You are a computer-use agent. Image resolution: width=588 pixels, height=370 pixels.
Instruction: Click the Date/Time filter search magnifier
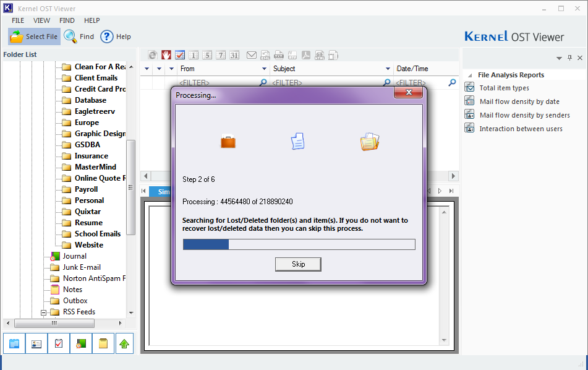pyautogui.click(x=453, y=82)
